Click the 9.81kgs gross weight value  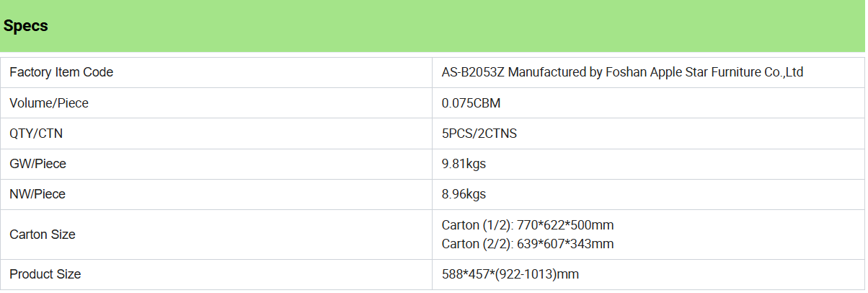pyautogui.click(x=464, y=164)
